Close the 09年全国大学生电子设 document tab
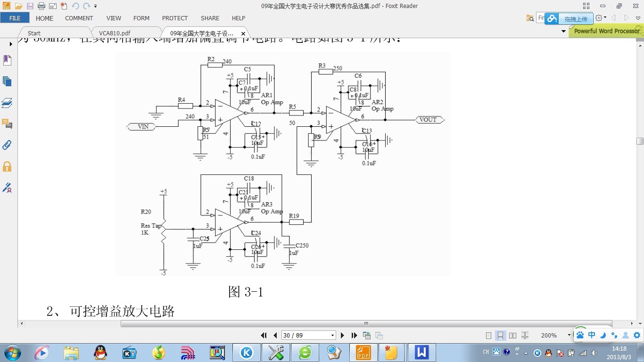The height and width of the screenshot is (362, 644). [x=243, y=33]
